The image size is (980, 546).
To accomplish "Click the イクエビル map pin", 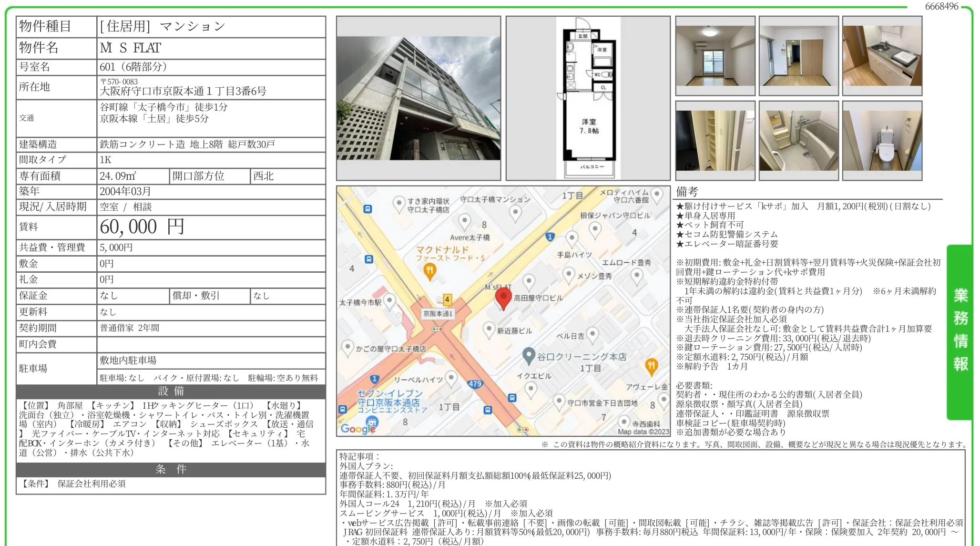I will click(x=531, y=390).
